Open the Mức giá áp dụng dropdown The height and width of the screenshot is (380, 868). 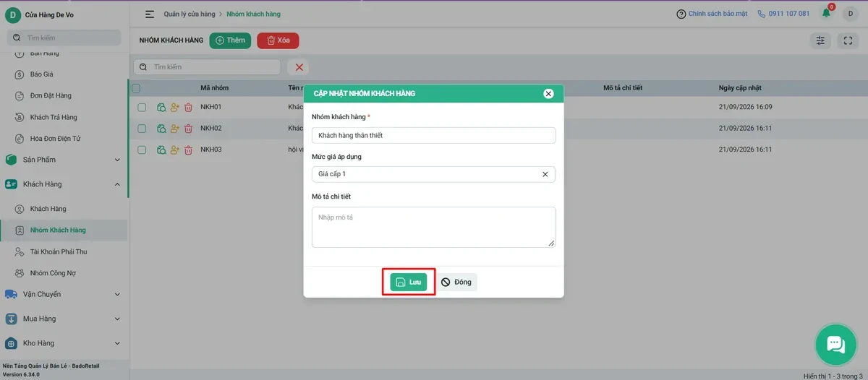pos(433,174)
